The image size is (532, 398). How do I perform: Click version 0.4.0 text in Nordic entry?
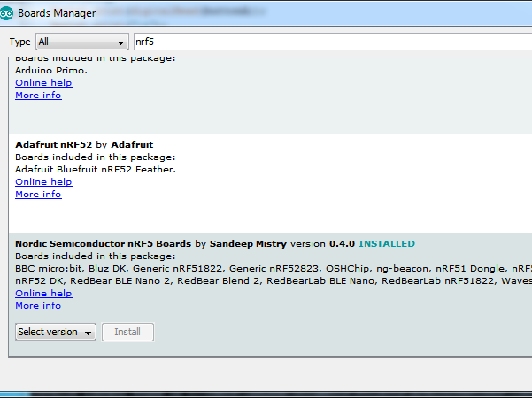(323, 244)
